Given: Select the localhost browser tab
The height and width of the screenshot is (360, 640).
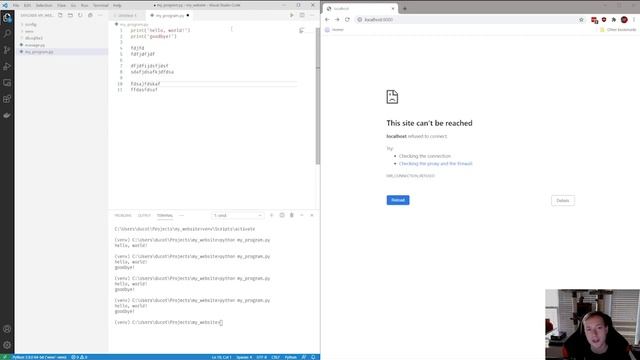Looking at the screenshot, I should [360, 9].
